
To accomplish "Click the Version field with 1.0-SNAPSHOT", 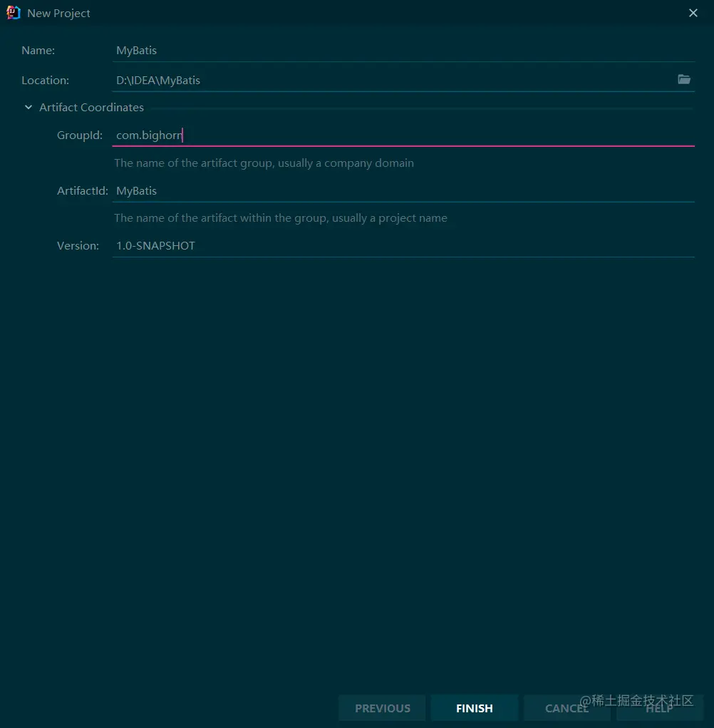I will pos(403,245).
